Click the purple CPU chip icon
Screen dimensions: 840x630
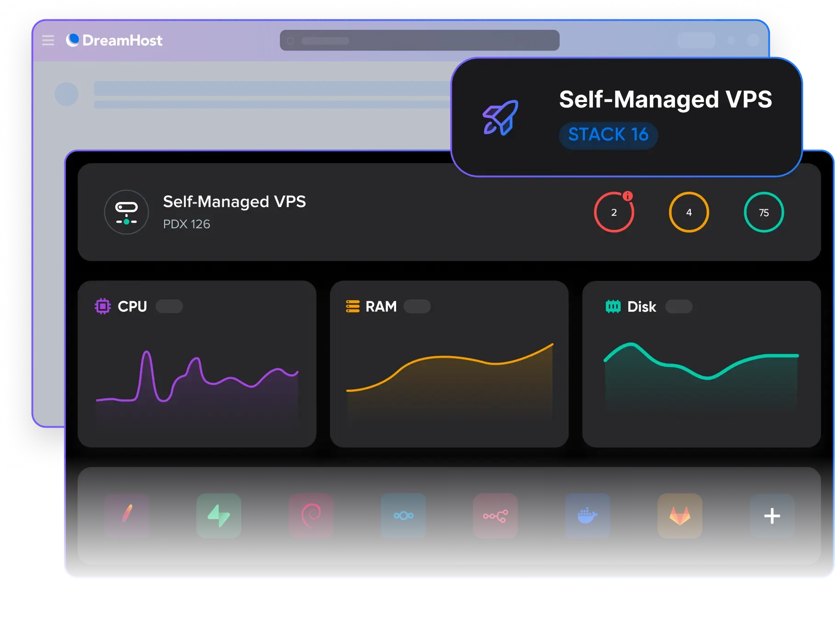102,306
